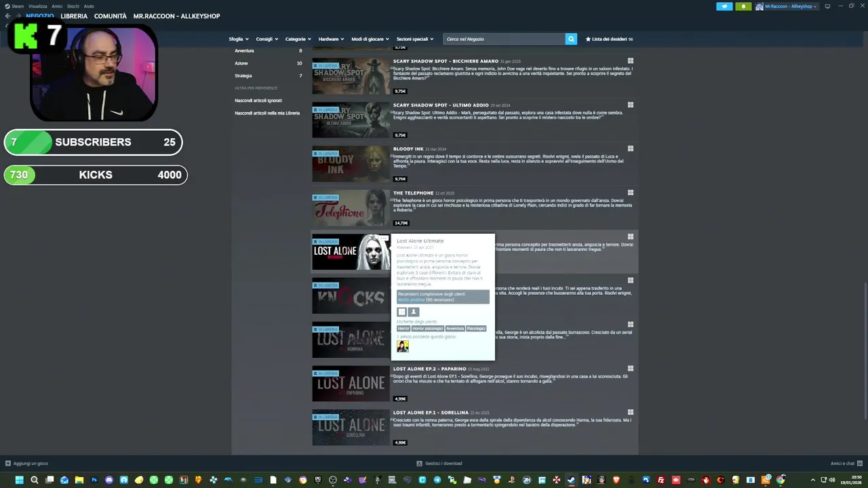This screenshot has height=488, width=868.
Task: Open BLOODY INK game title
Action: tap(408, 149)
